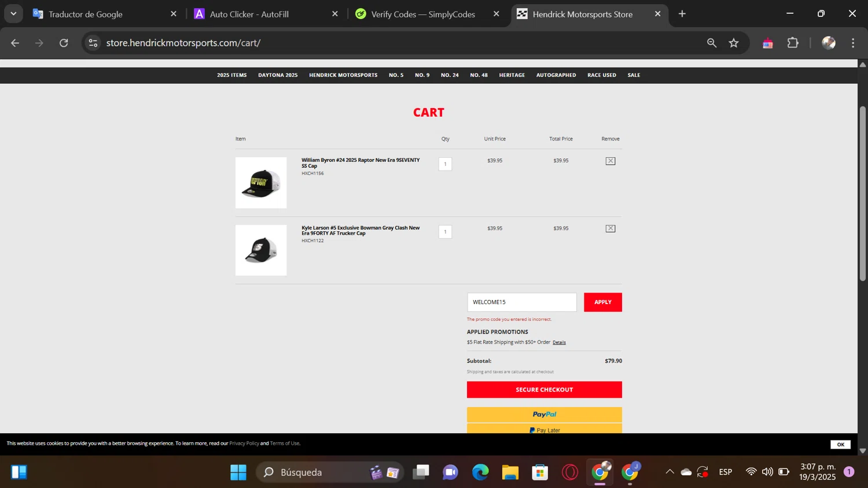Open a new browser tab

(682, 14)
